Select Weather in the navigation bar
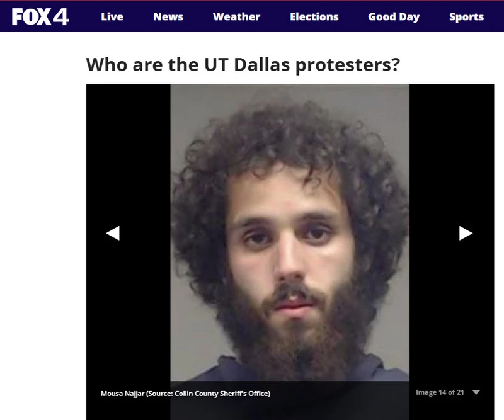This screenshot has width=504, height=420. 237,17
